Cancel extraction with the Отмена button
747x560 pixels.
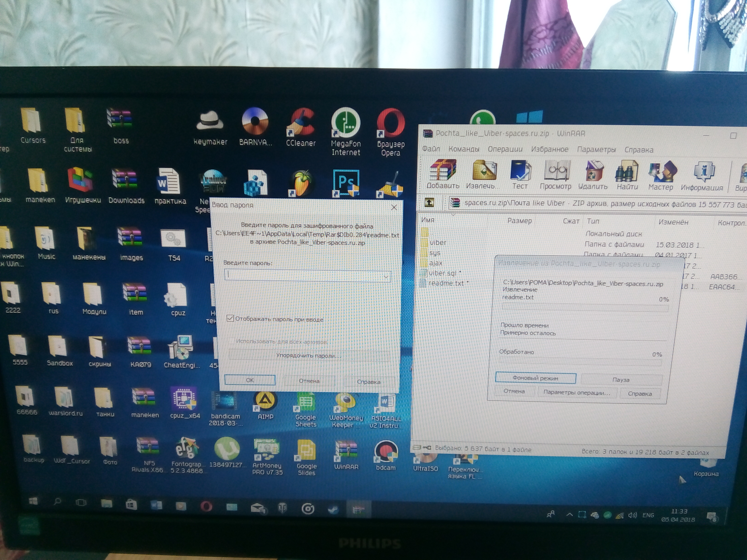pos(514,391)
